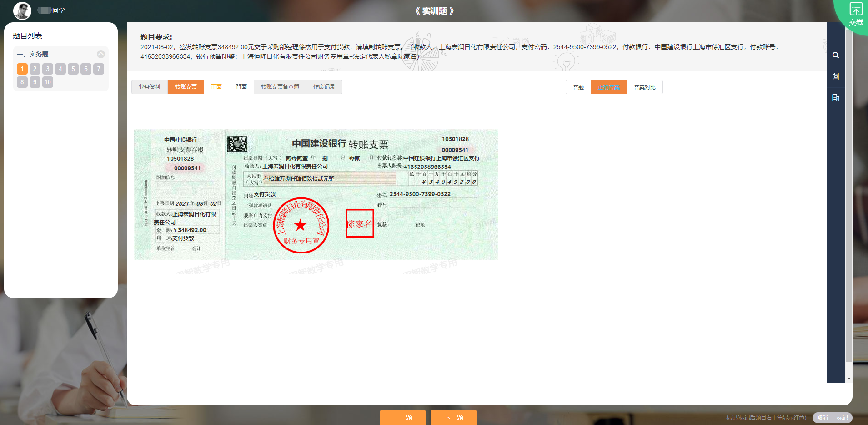Go to question number 6

pos(86,69)
